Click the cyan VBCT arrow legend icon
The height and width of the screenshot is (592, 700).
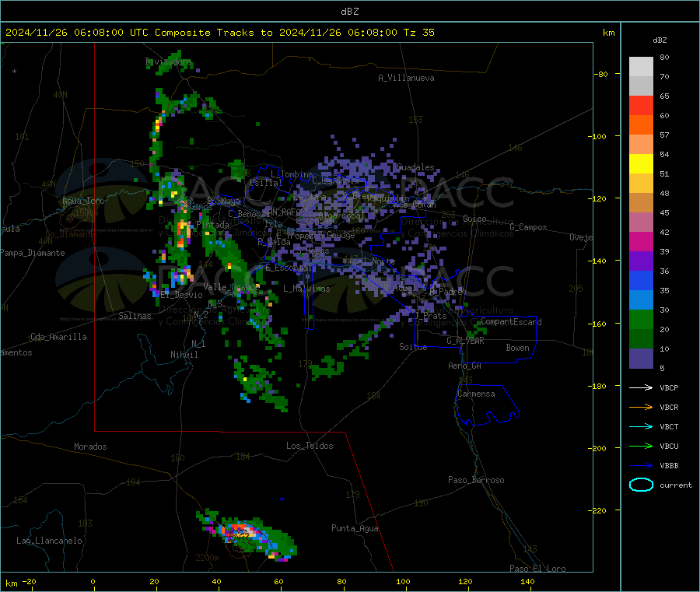(x=641, y=427)
